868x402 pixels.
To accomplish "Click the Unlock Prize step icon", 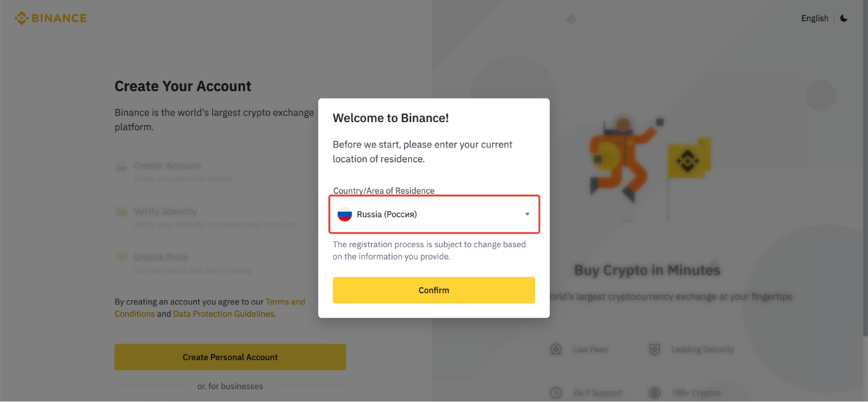I will coord(122,257).
